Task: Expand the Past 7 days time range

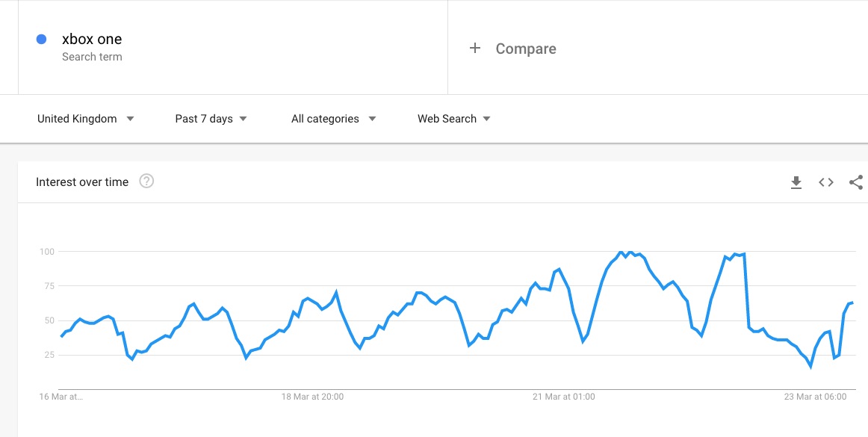Action: 211,119
